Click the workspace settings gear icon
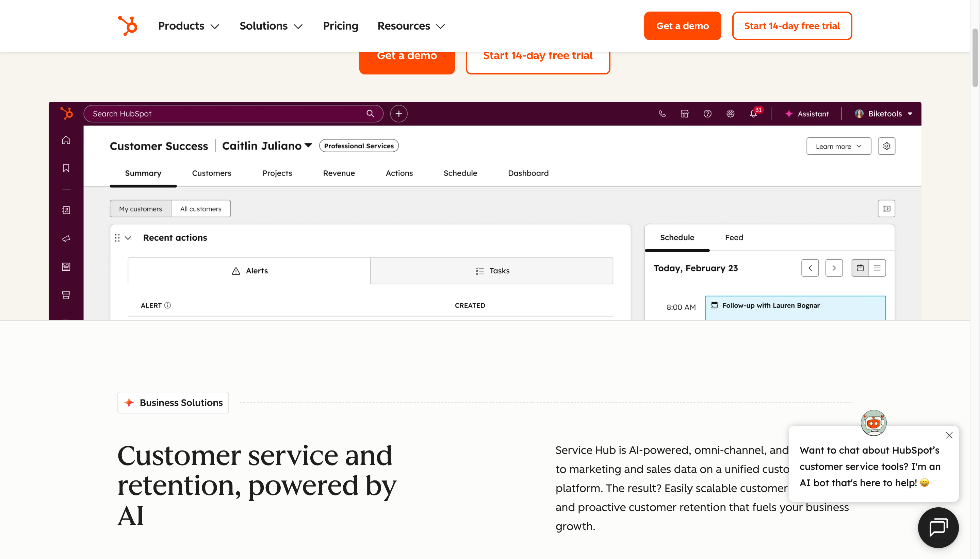The width and height of the screenshot is (980, 559). click(886, 146)
